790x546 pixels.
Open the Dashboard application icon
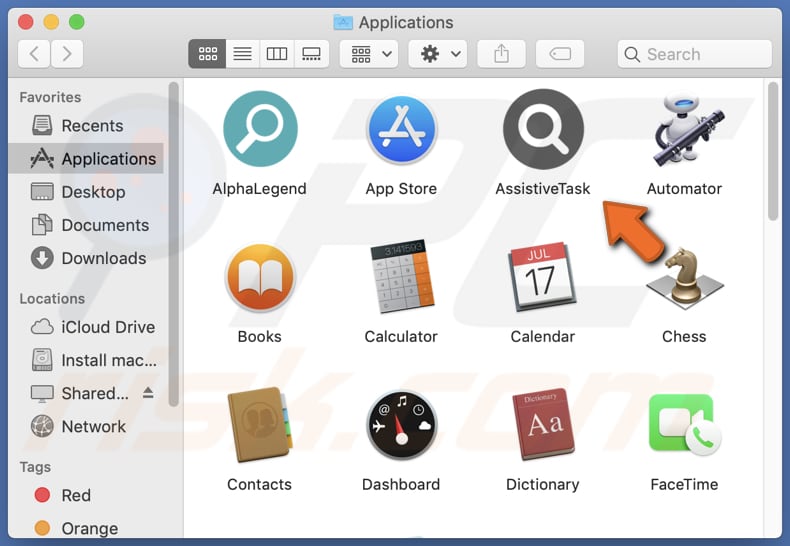click(402, 425)
